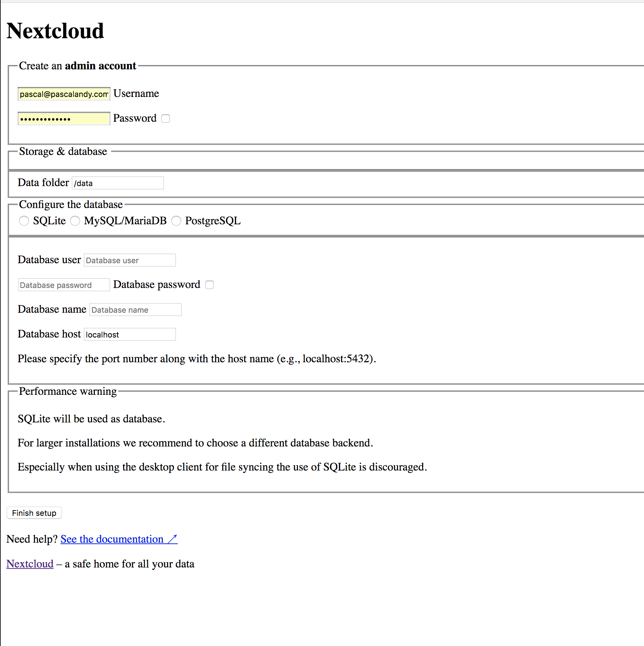Click the admin password input field
Screen dimensions: 644x646
[x=64, y=119]
